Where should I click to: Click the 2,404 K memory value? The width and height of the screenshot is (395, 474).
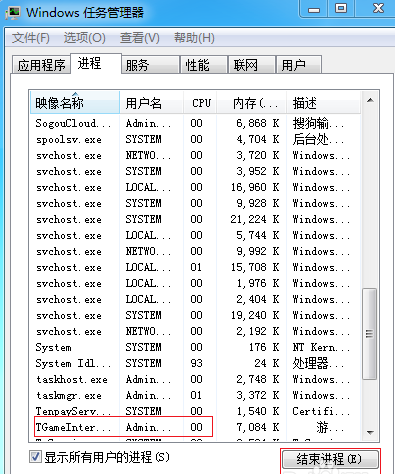coord(258,299)
